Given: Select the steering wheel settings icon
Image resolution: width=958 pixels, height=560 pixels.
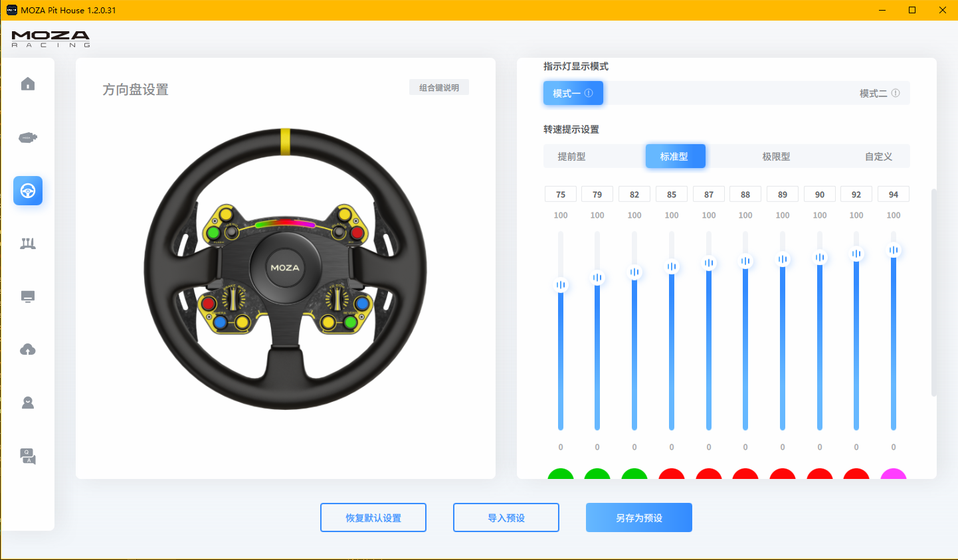Looking at the screenshot, I should pos(28,191).
